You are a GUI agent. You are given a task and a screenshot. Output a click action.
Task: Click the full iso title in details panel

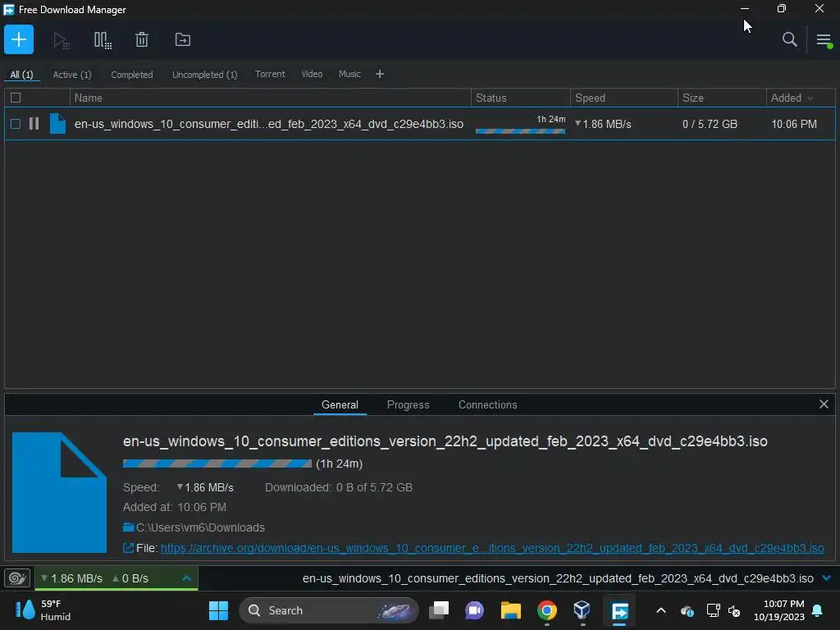(x=445, y=441)
